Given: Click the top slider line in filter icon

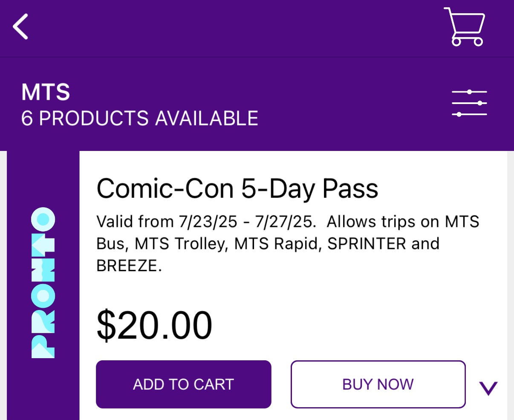Looking at the screenshot, I should (469, 92).
